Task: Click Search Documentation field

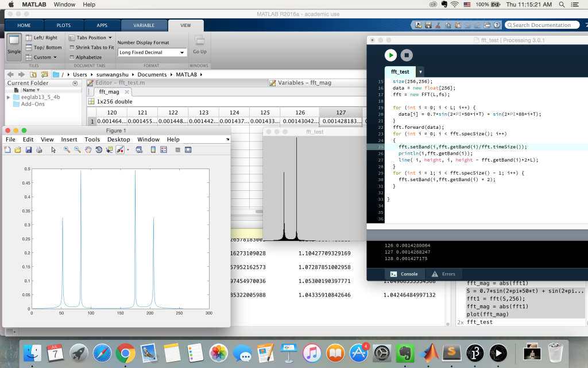Action: pyautogui.click(x=541, y=25)
